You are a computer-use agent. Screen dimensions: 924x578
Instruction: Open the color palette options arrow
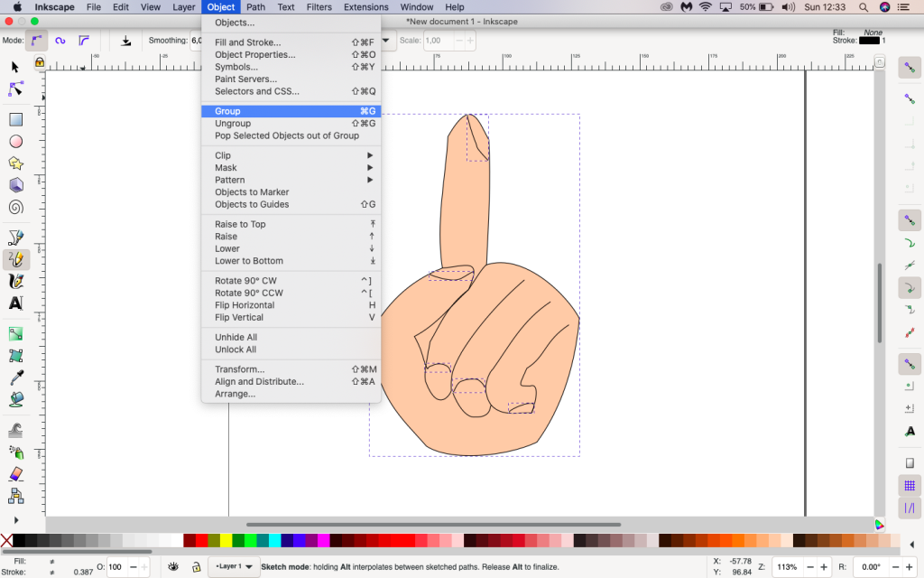click(912, 545)
